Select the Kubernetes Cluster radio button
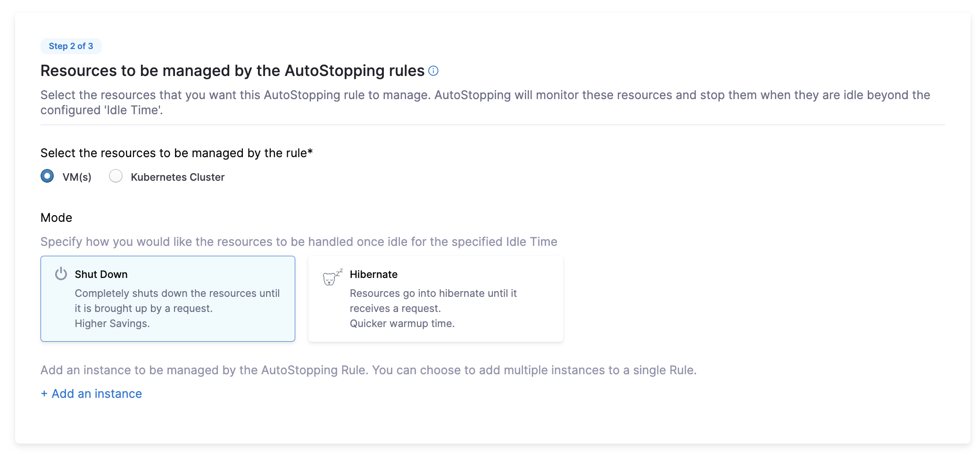Screen dimensions: 980x454 pos(116,176)
